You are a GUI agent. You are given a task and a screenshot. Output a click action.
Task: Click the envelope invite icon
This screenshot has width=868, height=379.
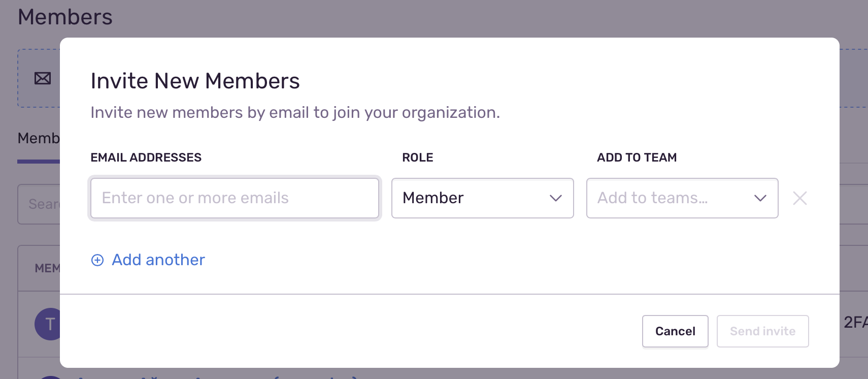coord(43,78)
